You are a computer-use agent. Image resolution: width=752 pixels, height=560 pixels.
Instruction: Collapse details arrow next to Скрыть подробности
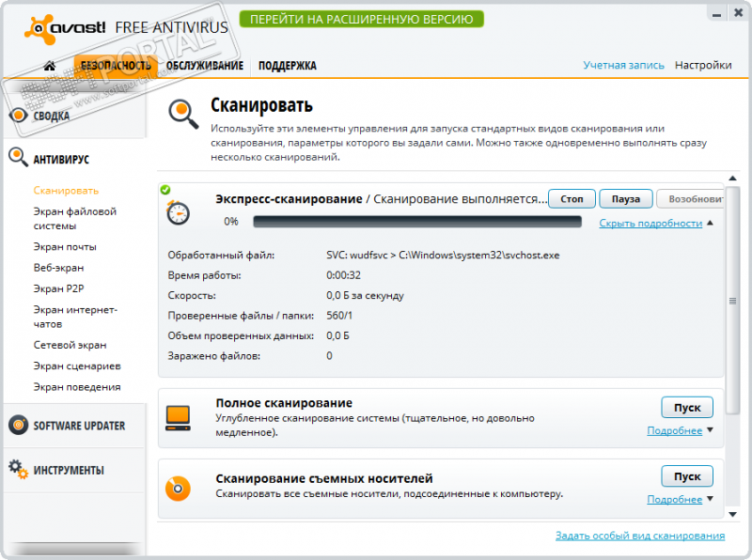(711, 223)
